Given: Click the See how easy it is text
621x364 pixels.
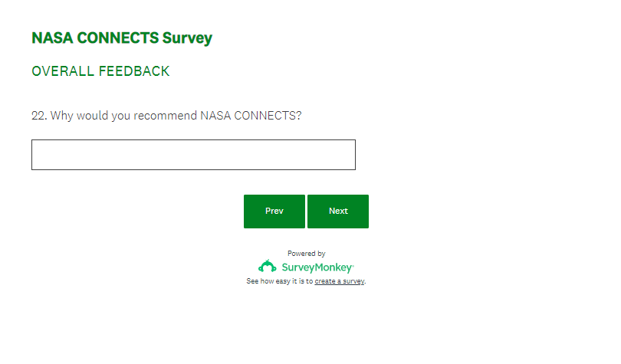Looking at the screenshot, I should 279,281.
